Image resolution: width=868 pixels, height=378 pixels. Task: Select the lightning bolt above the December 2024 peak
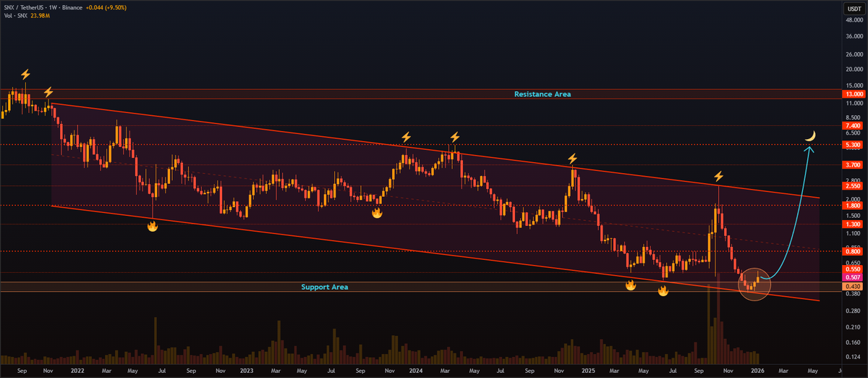point(572,158)
